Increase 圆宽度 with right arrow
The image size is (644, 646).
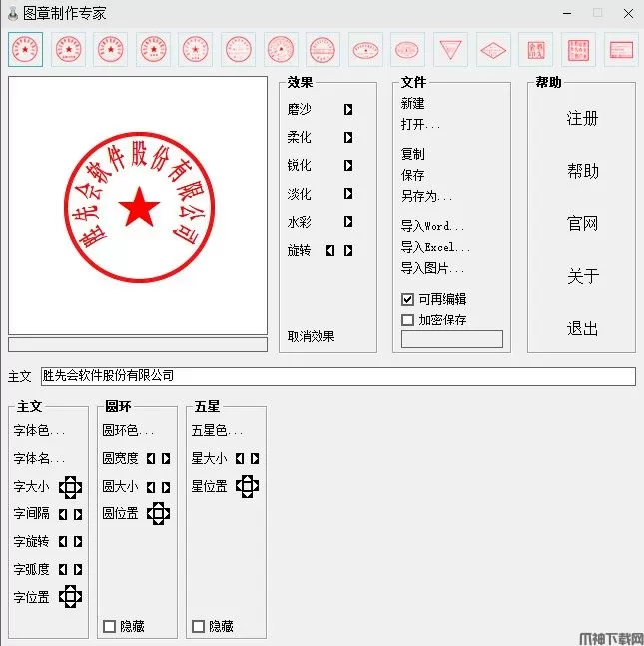[x=166, y=459]
